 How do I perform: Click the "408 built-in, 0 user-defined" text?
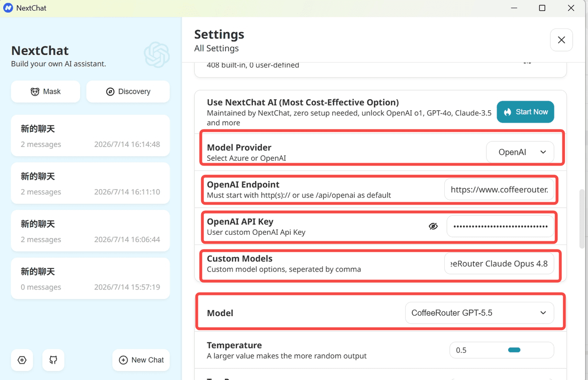(x=253, y=65)
